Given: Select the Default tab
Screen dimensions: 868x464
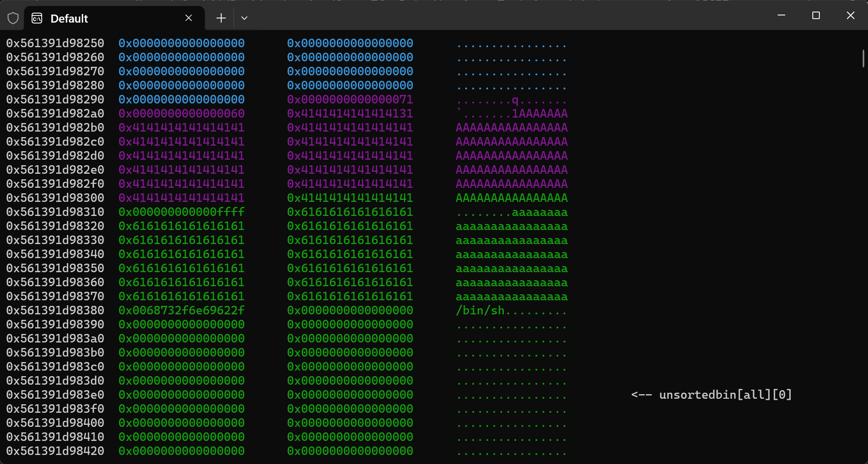Looking at the screenshot, I should 114,19.
